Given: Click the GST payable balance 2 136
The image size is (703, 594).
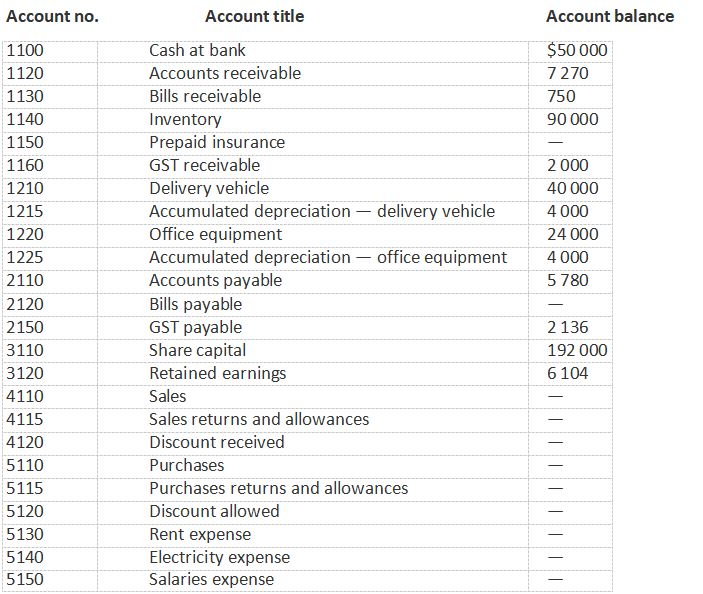Looking at the screenshot, I should 568,327.
